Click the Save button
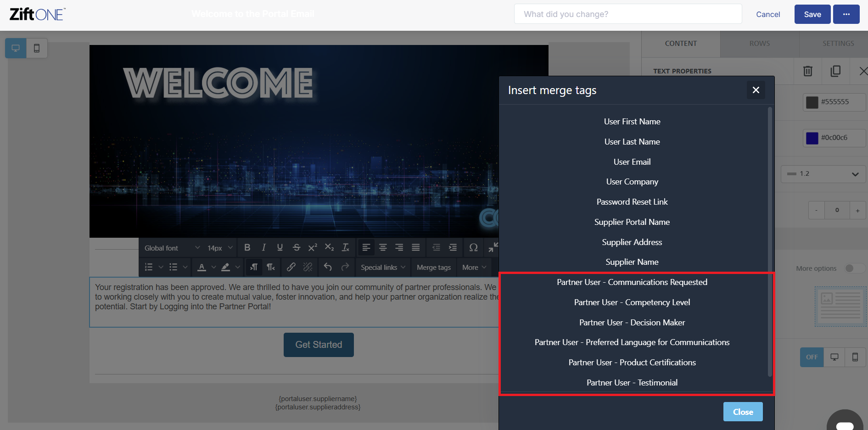Image resolution: width=868 pixels, height=430 pixels. pyautogui.click(x=812, y=14)
